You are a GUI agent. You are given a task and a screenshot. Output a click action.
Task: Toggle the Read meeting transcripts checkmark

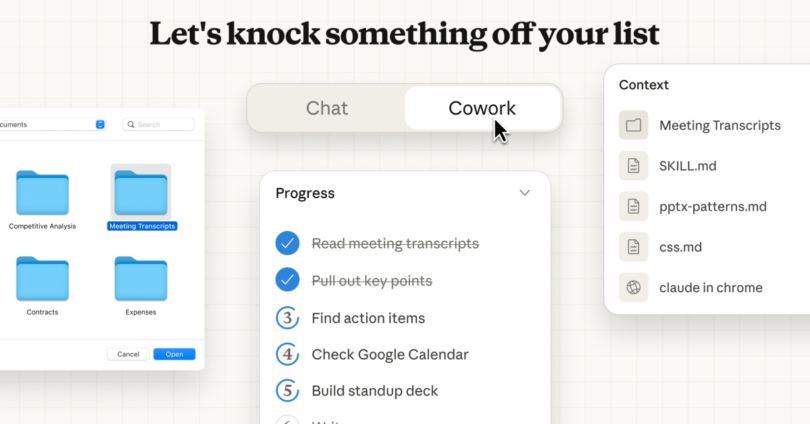tap(288, 243)
